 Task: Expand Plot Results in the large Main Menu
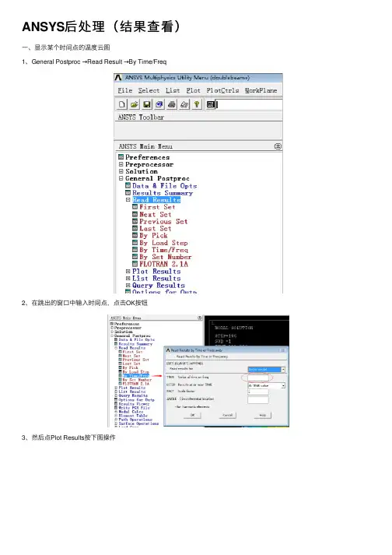pyautogui.click(x=128, y=271)
